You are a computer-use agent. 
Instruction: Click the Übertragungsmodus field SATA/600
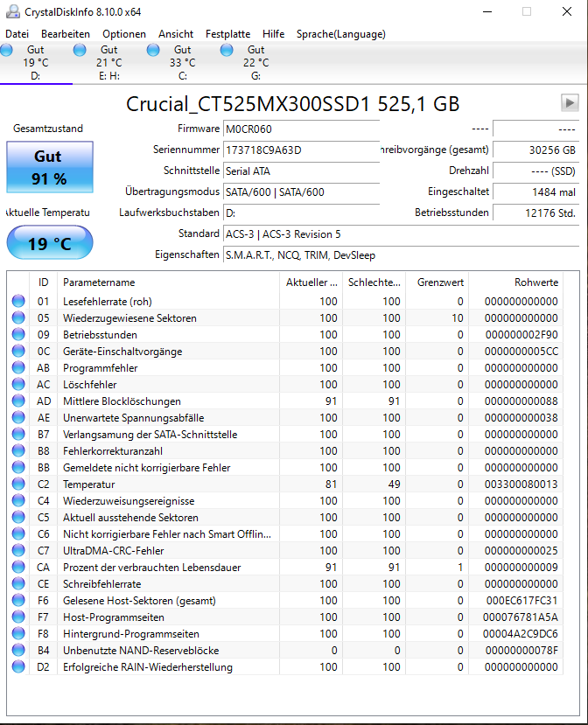[x=301, y=192]
